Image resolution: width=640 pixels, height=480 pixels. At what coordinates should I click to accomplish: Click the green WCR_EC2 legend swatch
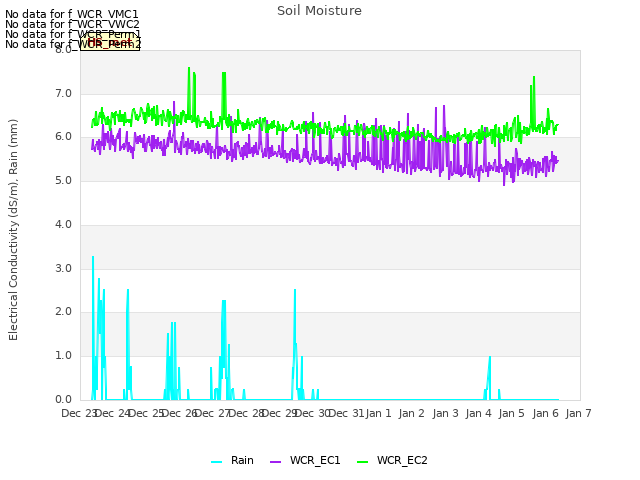[362, 462]
